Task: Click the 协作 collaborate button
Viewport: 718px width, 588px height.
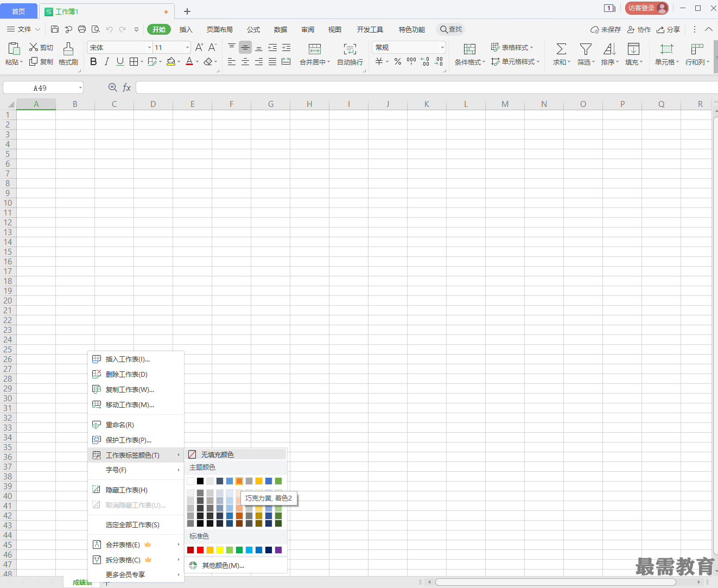Action: tap(639, 29)
